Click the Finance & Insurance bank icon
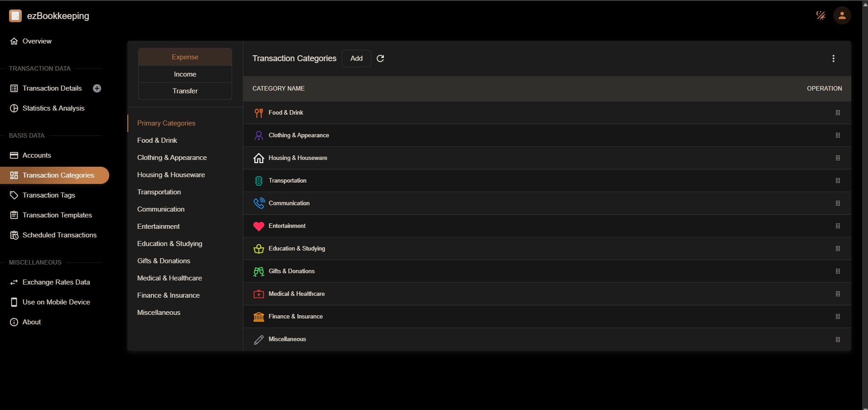 coord(259,317)
